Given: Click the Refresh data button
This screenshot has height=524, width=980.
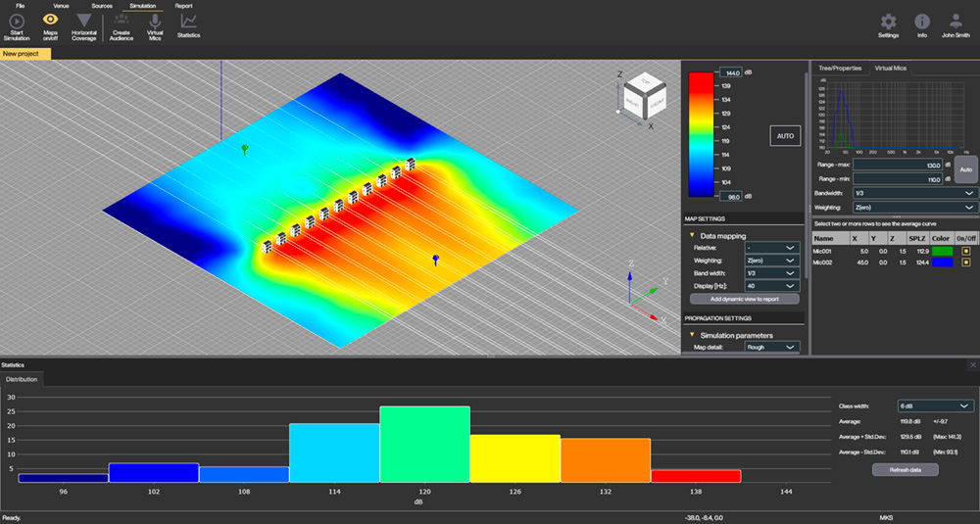Looking at the screenshot, I should [x=905, y=469].
